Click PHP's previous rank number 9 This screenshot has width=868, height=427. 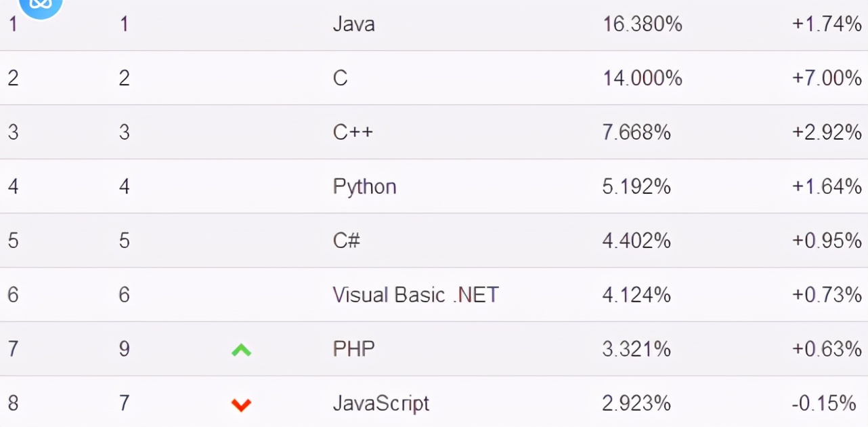124,349
